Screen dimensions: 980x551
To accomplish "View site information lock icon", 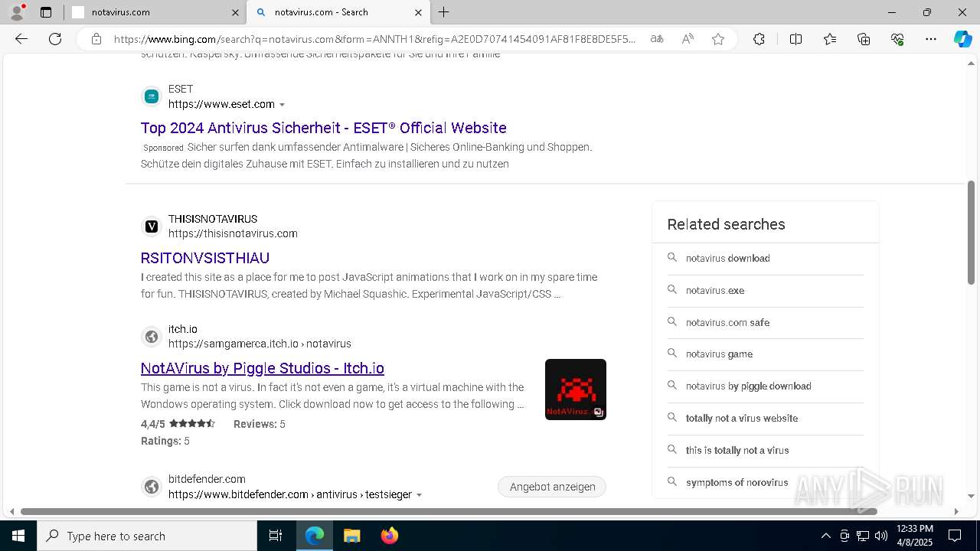I will point(96,39).
